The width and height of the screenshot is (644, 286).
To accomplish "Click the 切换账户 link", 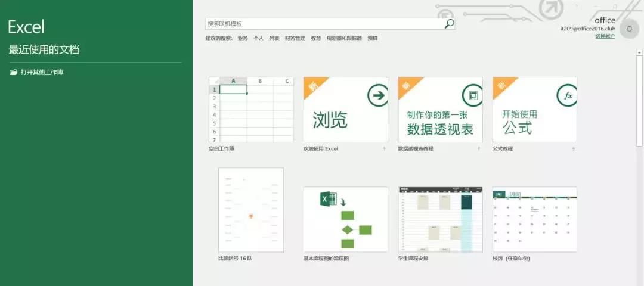I will click(605, 36).
